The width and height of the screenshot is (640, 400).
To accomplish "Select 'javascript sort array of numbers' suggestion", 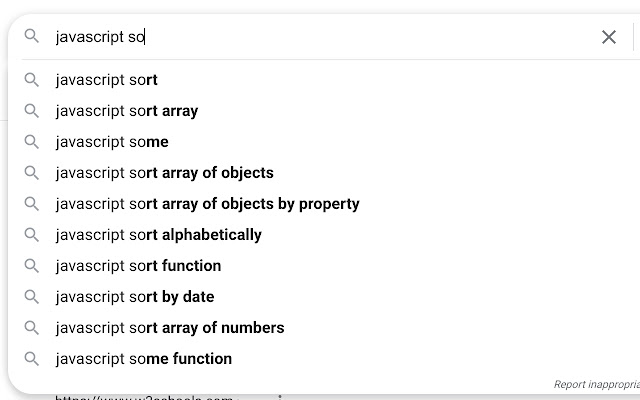I will tap(170, 328).
